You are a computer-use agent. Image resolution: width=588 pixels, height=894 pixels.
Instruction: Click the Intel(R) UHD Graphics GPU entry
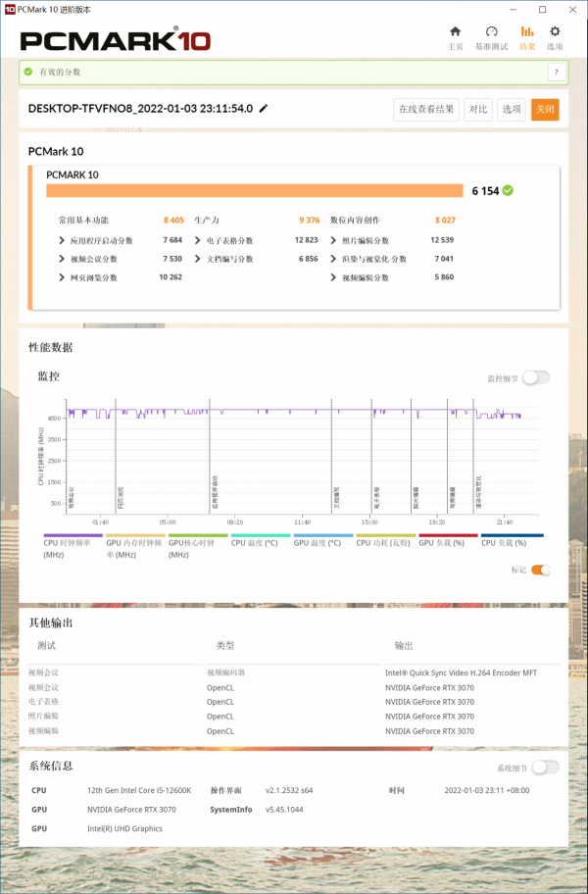click(x=124, y=828)
